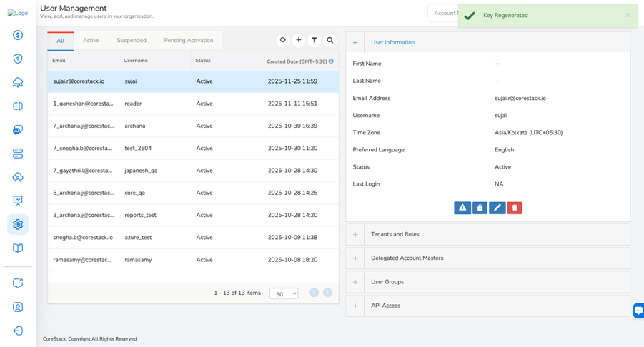Select the azure_test username row
The image size is (644, 347).
point(193,238)
